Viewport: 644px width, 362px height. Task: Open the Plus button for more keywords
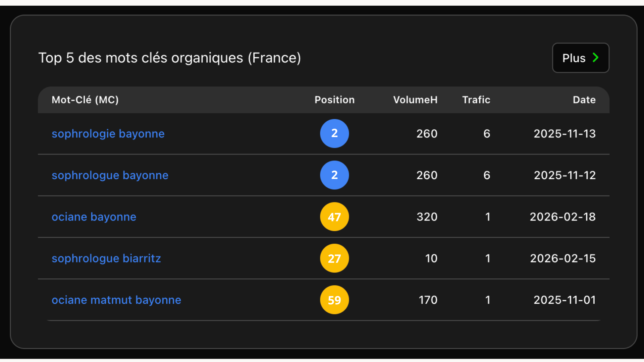581,58
